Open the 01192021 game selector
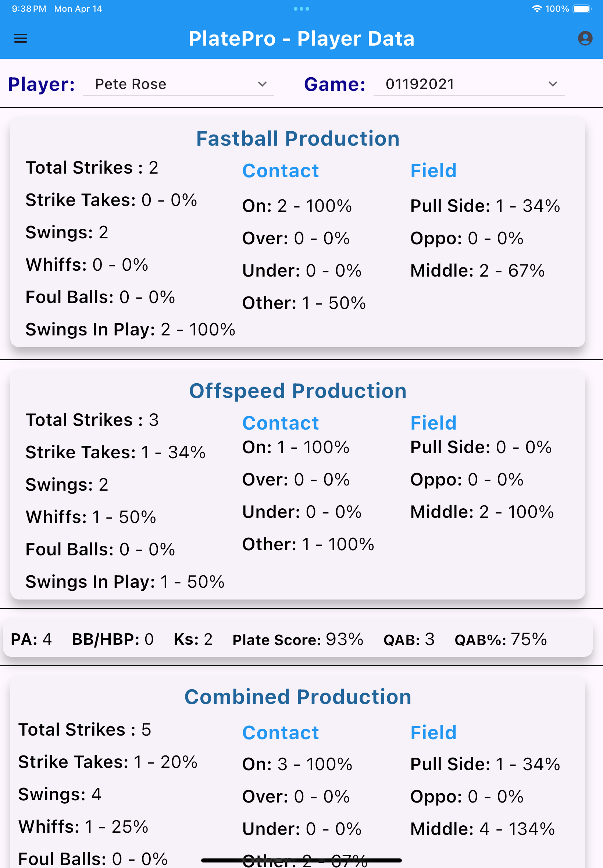The width and height of the screenshot is (603, 868). point(420,85)
